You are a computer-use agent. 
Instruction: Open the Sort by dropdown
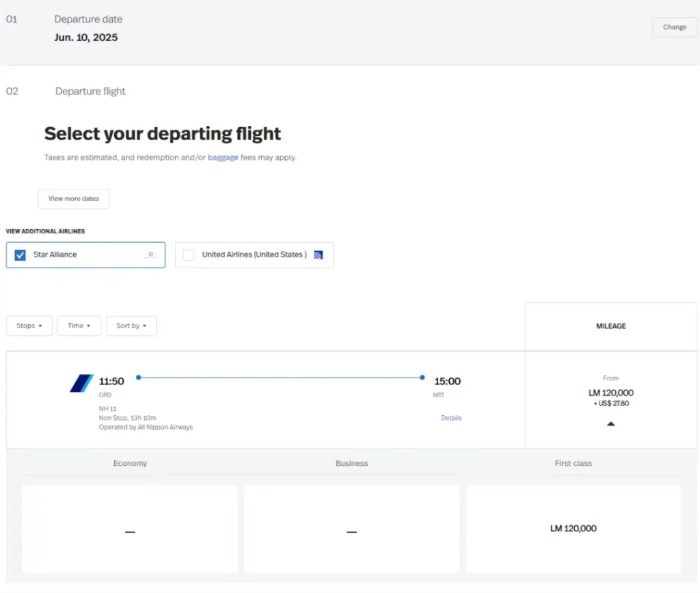(x=131, y=326)
